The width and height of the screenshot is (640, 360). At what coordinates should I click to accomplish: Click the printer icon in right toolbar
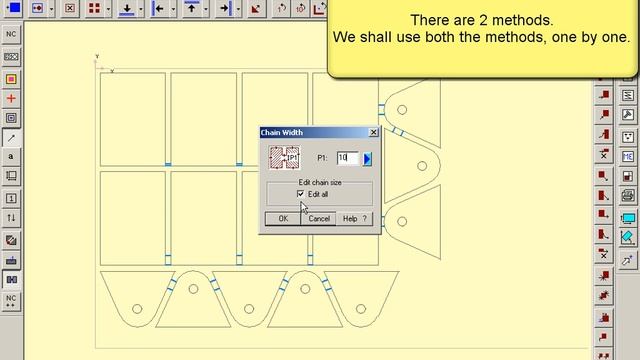[x=628, y=196]
